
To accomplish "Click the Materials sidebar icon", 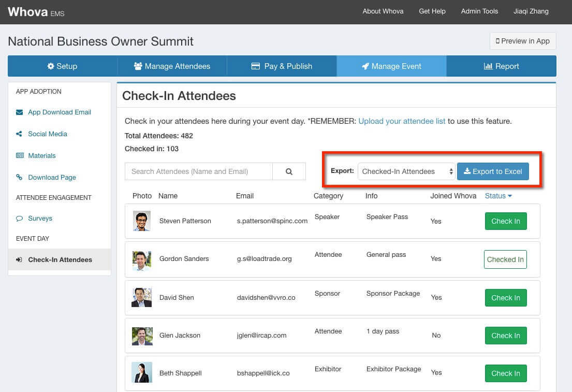I will [20, 155].
